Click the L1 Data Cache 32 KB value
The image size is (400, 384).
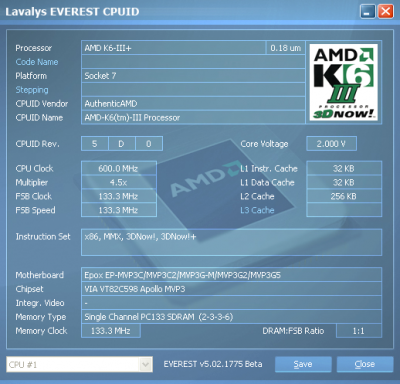tap(344, 183)
